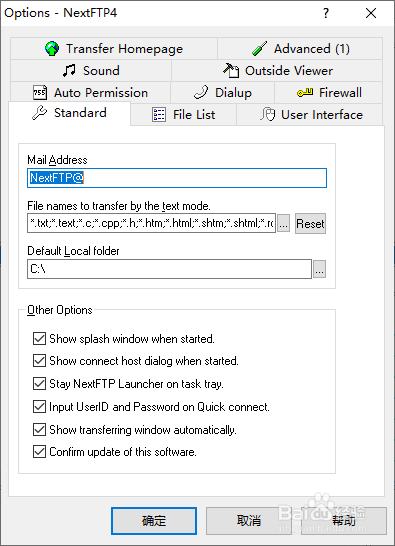Image resolution: width=395 pixels, height=546 pixels.
Task: Click the phone handset icon on Dialup tab
Action: (x=201, y=92)
